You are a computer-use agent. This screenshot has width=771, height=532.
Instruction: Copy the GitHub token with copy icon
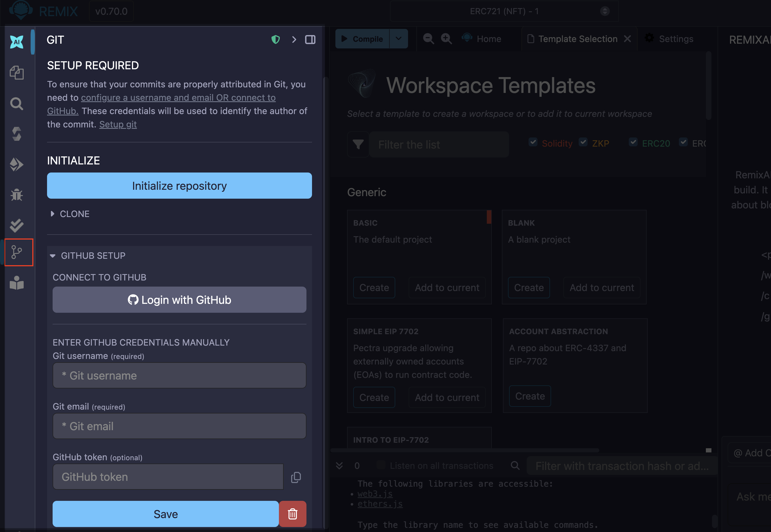[296, 477]
